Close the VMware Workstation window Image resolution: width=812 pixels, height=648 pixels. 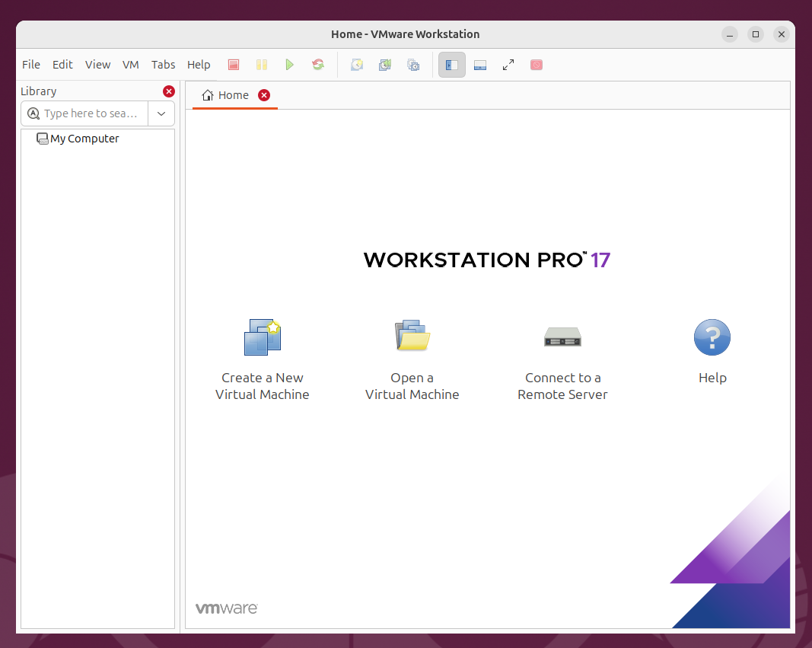[x=782, y=34]
